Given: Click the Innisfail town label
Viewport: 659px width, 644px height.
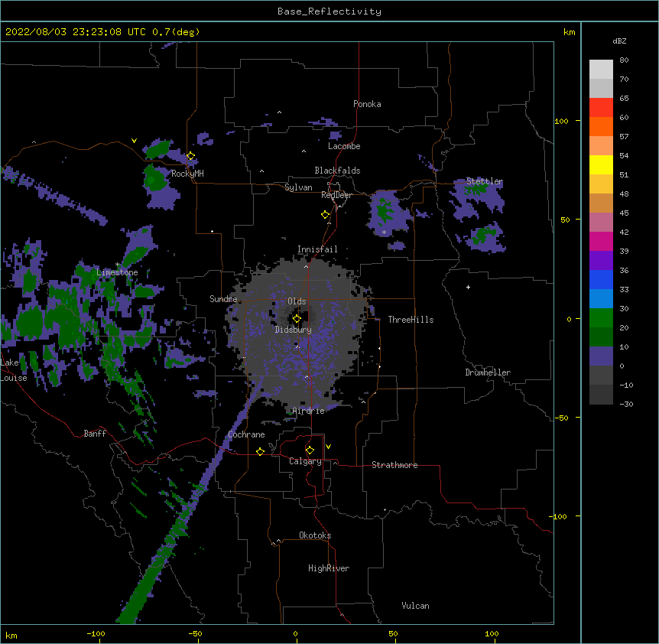Looking at the screenshot, I should tap(317, 249).
